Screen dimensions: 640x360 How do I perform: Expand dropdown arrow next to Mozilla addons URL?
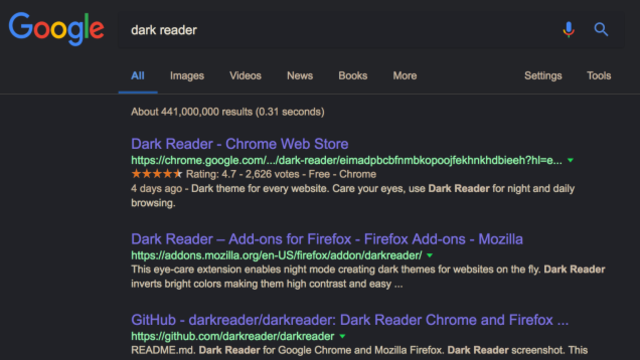pyautogui.click(x=429, y=256)
